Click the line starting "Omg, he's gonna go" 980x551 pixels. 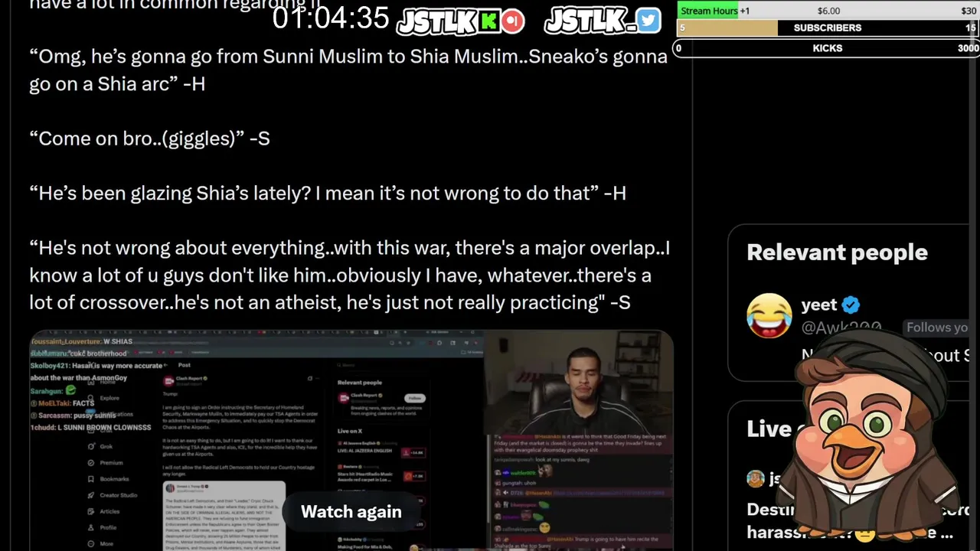point(348,70)
